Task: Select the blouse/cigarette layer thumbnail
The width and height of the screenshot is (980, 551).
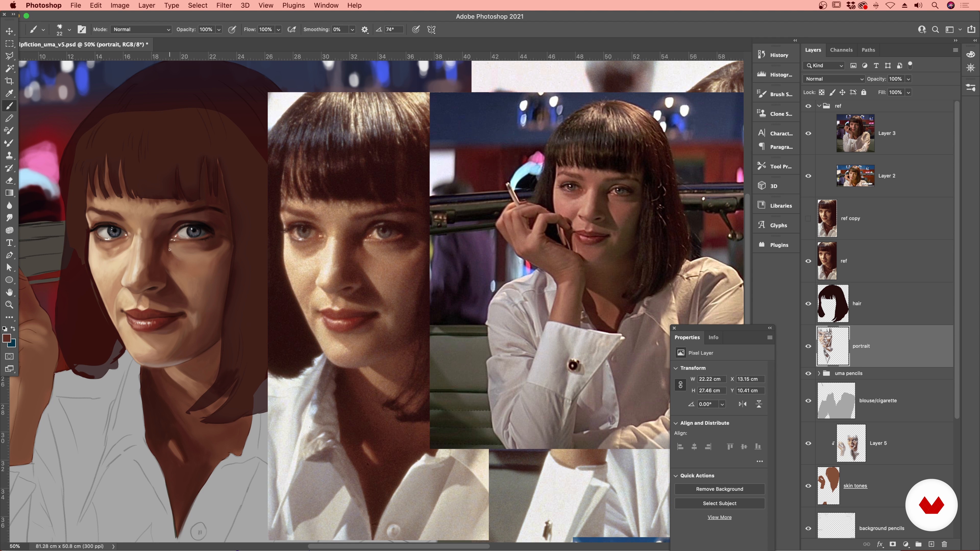Action: [836, 401]
